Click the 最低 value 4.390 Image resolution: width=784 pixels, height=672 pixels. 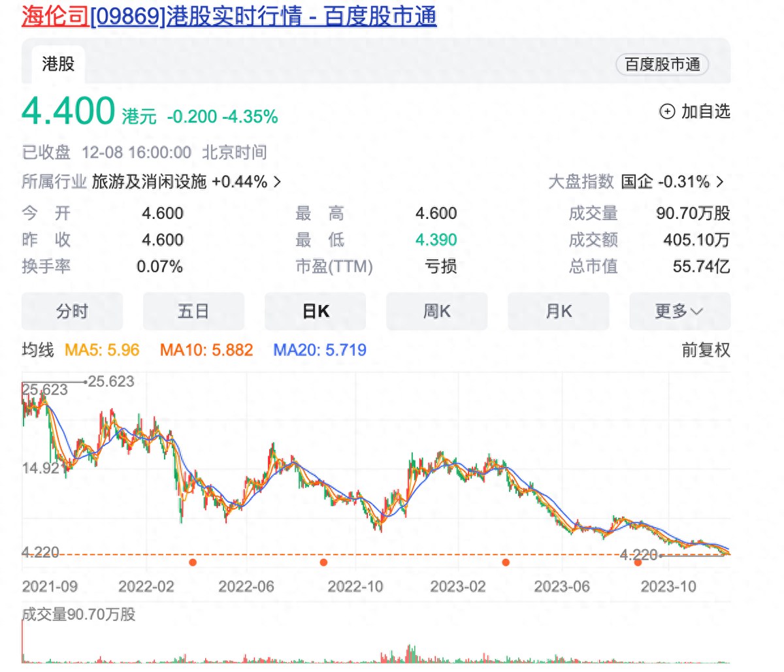point(436,240)
